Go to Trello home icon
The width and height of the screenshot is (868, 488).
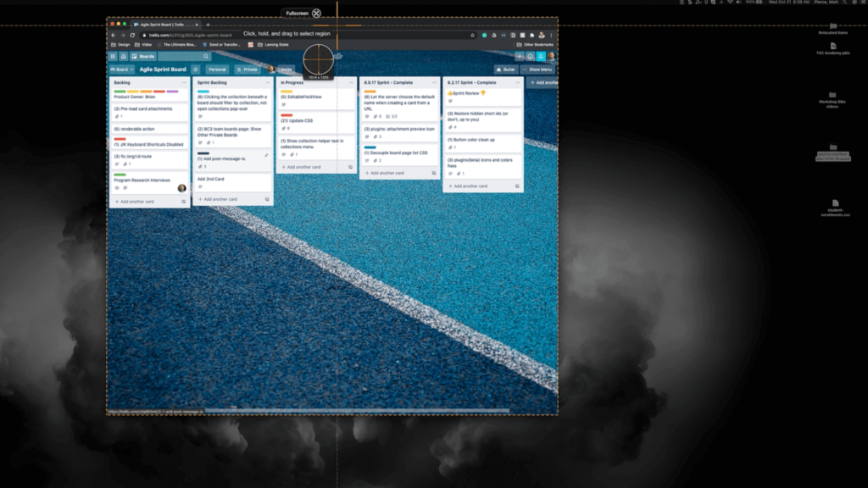tap(124, 57)
